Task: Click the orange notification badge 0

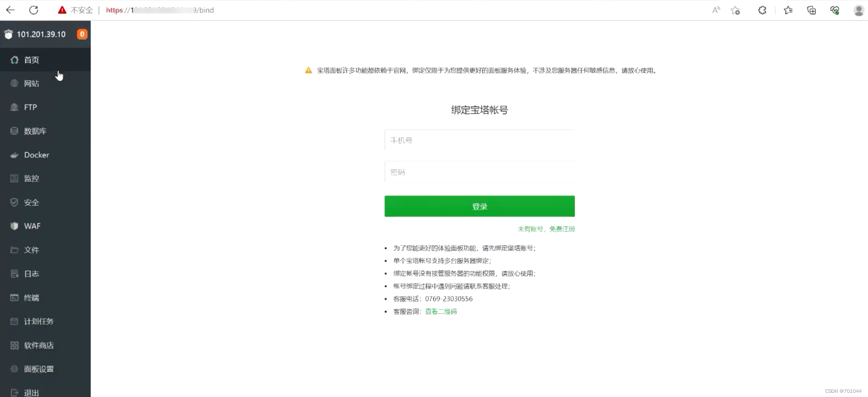Action: [x=82, y=34]
